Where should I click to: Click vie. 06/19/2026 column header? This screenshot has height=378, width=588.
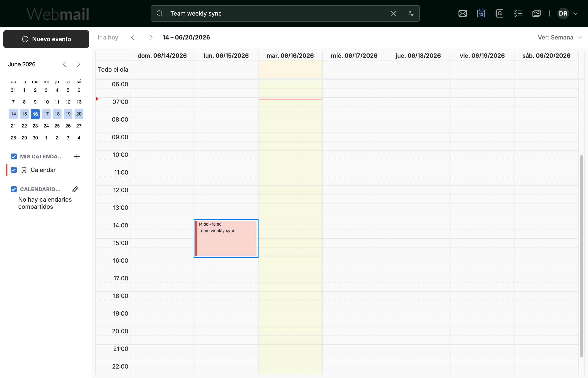click(x=482, y=56)
